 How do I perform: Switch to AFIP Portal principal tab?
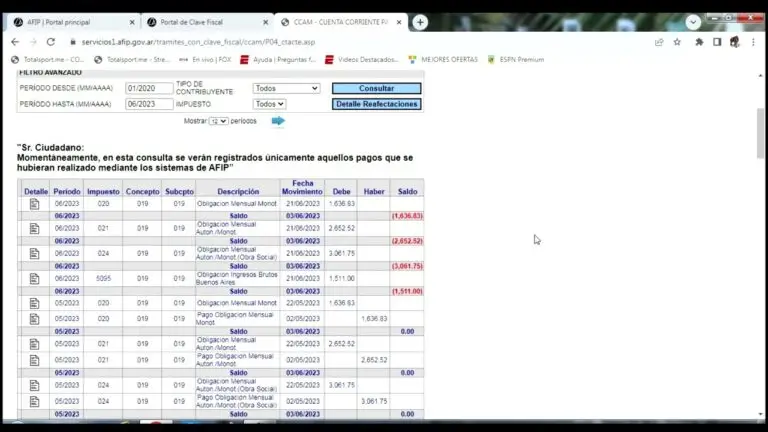coord(73,22)
